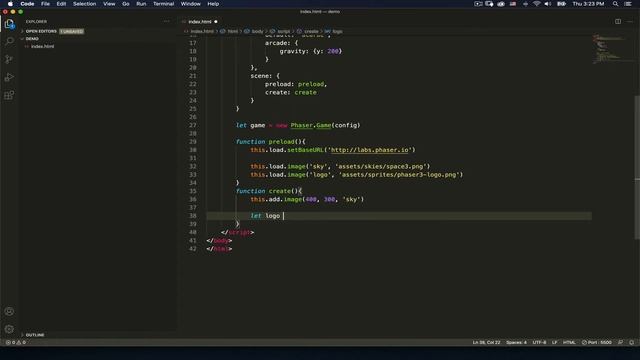Open the View menu
640x360 pixels.
click(x=109, y=4)
